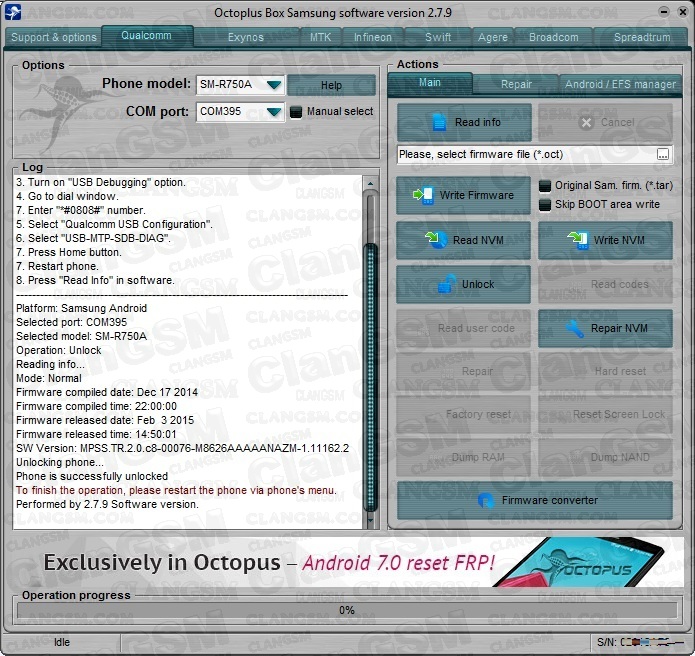Click the Unlock button label

pos(478,284)
